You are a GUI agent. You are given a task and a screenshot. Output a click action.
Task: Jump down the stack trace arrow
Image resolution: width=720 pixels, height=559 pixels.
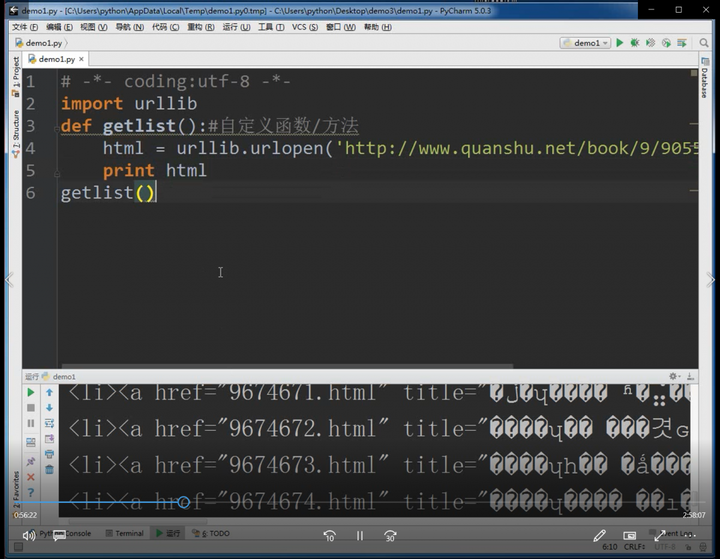point(49,408)
